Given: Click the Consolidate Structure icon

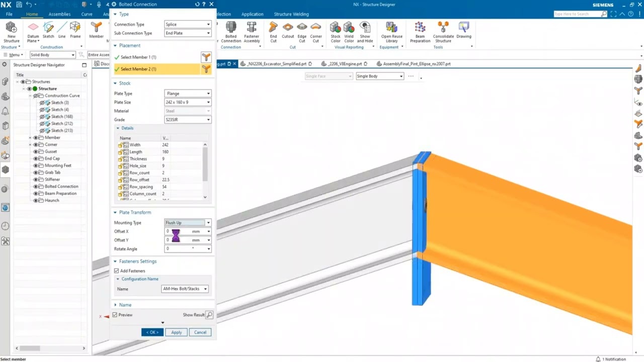Looking at the screenshot, I should coord(443,27).
